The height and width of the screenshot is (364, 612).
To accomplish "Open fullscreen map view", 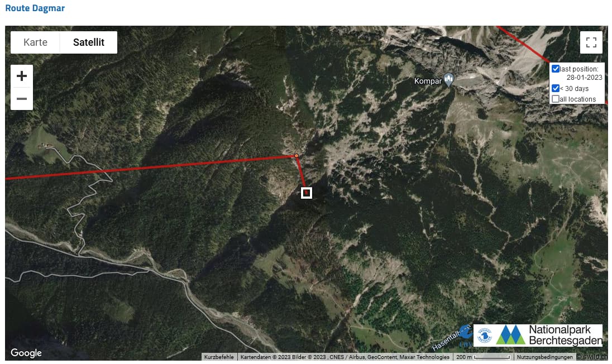I will tap(591, 42).
